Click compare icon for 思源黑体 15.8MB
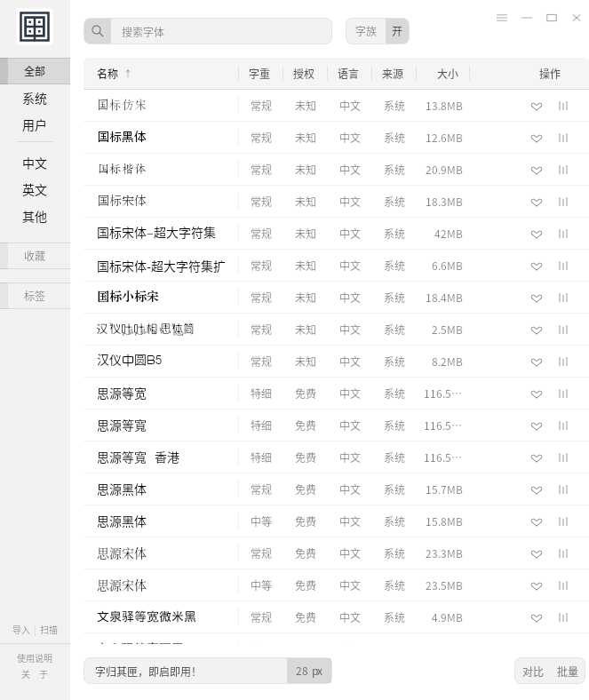 pos(563,521)
